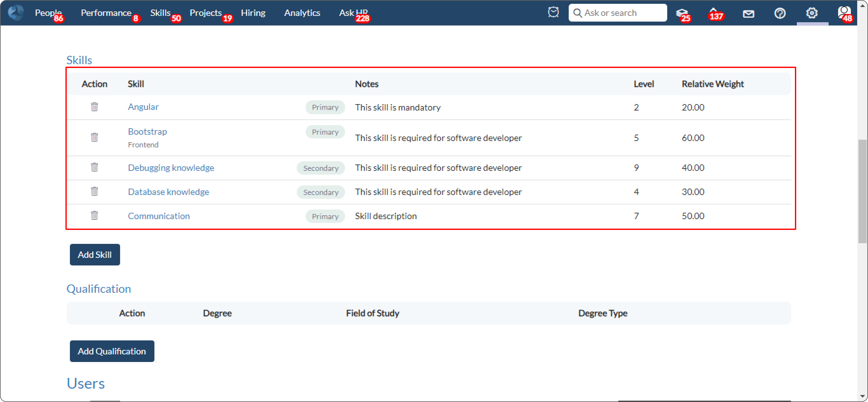This screenshot has width=868, height=402.
Task: Click the Relative Weight value 50.00
Action: click(x=693, y=216)
